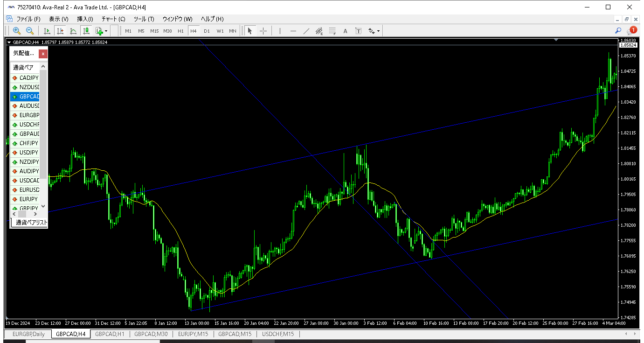Switch to GBPCAD,H1 chart tab
644x343 pixels.
point(110,334)
